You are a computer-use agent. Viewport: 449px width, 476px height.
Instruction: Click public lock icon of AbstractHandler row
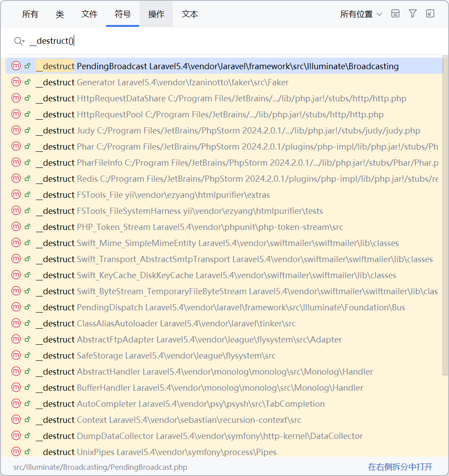[28, 371]
